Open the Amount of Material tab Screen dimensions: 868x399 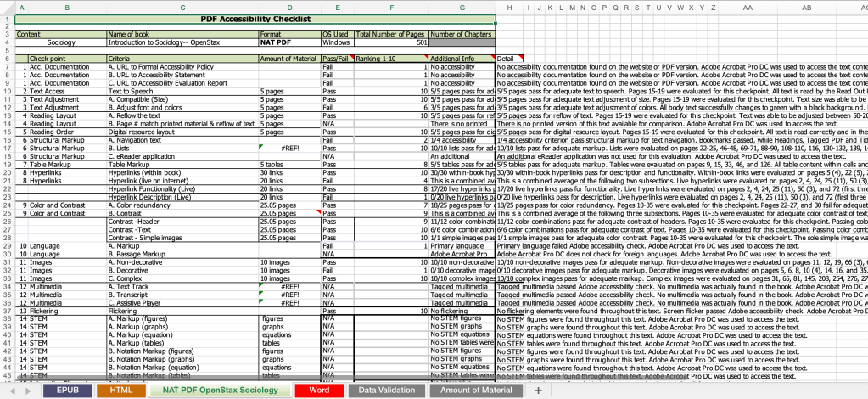(x=476, y=390)
